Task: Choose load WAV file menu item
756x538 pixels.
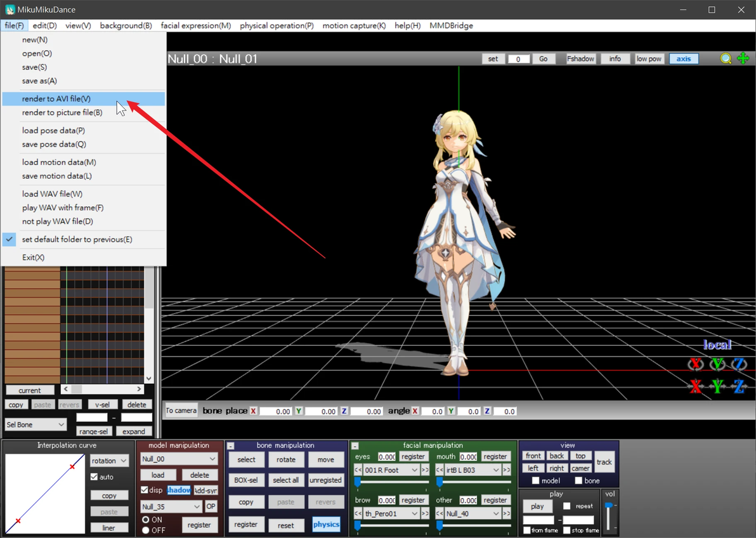Action: pyautogui.click(x=84, y=194)
